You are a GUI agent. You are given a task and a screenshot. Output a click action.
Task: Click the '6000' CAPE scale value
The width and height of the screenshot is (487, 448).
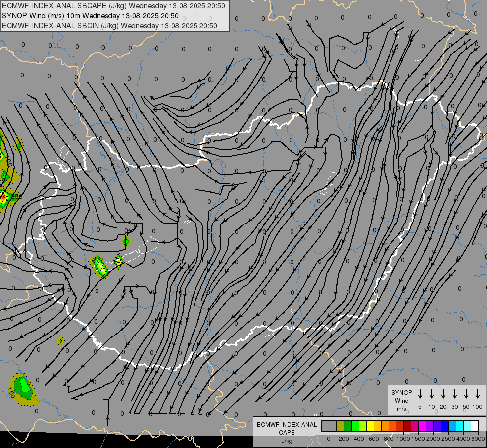coord(478,439)
